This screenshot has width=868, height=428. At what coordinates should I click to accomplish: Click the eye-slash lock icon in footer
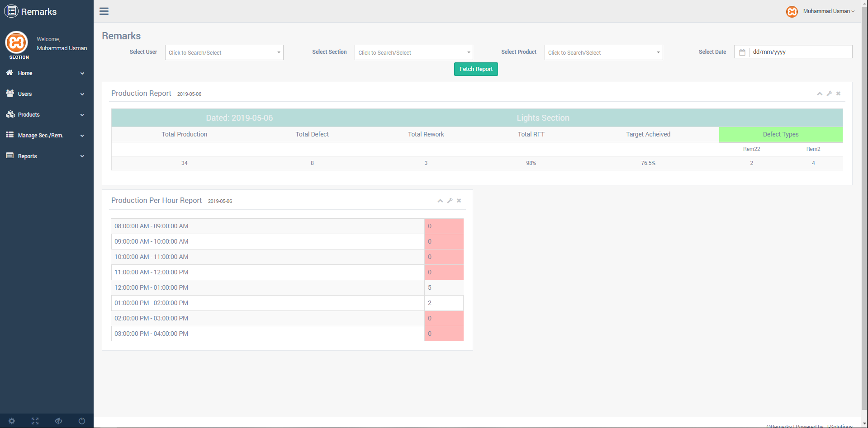click(59, 421)
